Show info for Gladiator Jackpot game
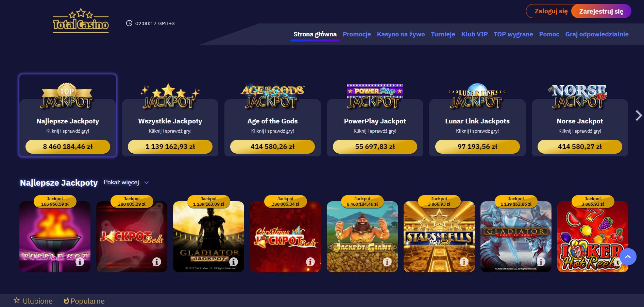This screenshot has height=307, width=644. tap(234, 262)
